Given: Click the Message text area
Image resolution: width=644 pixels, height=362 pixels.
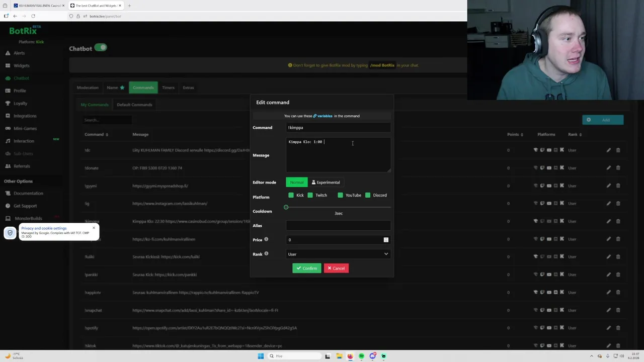Looking at the screenshot, I should 338,155.
